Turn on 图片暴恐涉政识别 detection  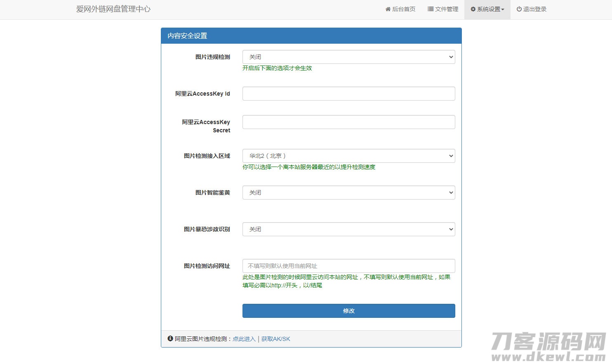click(x=348, y=229)
